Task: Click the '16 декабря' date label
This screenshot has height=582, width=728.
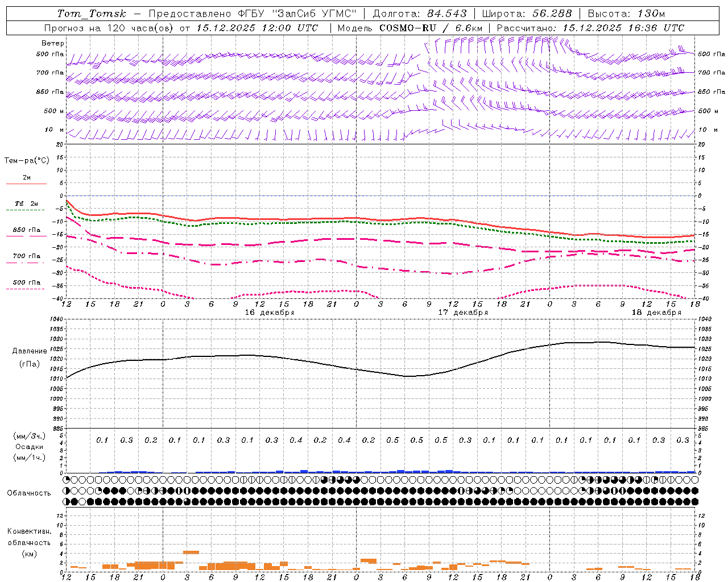Action: [x=269, y=313]
